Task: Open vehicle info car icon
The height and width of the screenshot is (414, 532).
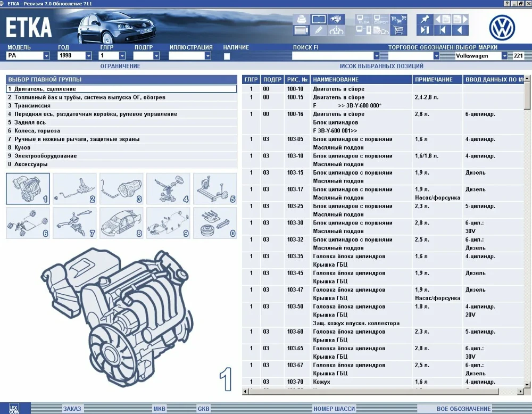Action: pyautogui.click(x=336, y=30)
